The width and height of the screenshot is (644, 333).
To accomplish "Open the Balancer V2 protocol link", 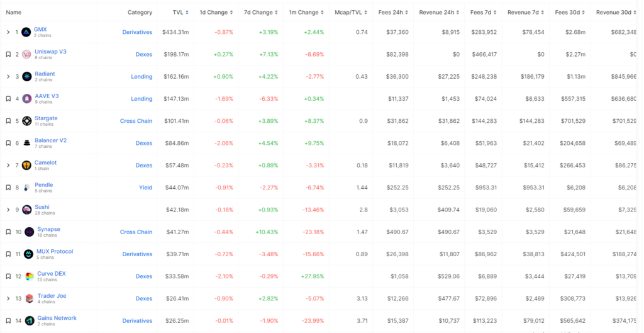I will (x=50, y=140).
